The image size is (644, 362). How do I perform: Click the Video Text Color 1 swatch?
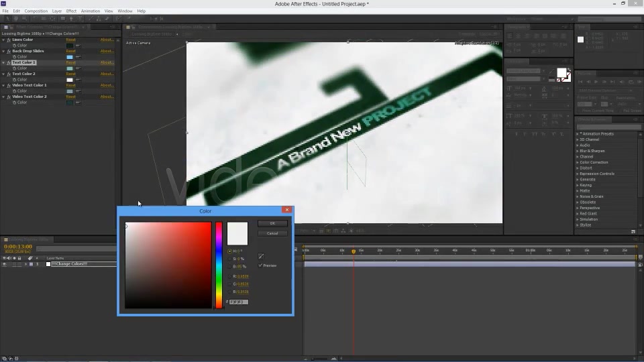pos(70,91)
